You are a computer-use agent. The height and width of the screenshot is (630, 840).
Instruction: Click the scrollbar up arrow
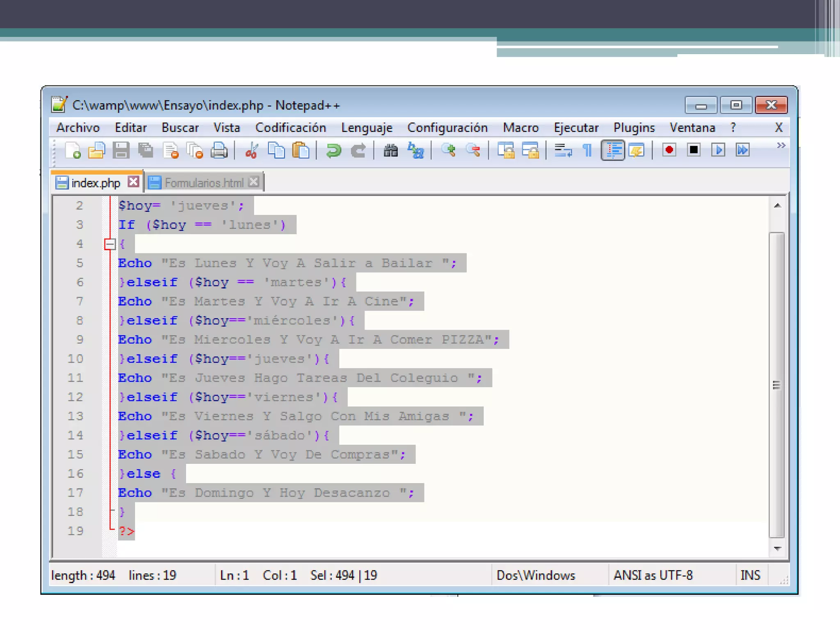[777, 205]
